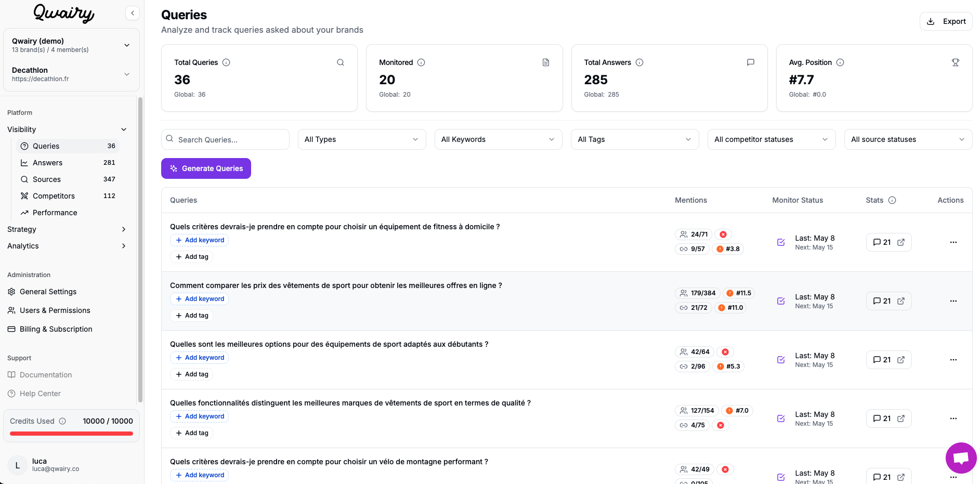Open the All source statuses dropdown

(908, 139)
